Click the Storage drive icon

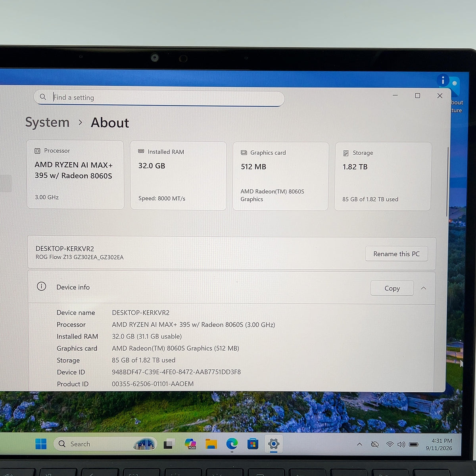click(346, 153)
